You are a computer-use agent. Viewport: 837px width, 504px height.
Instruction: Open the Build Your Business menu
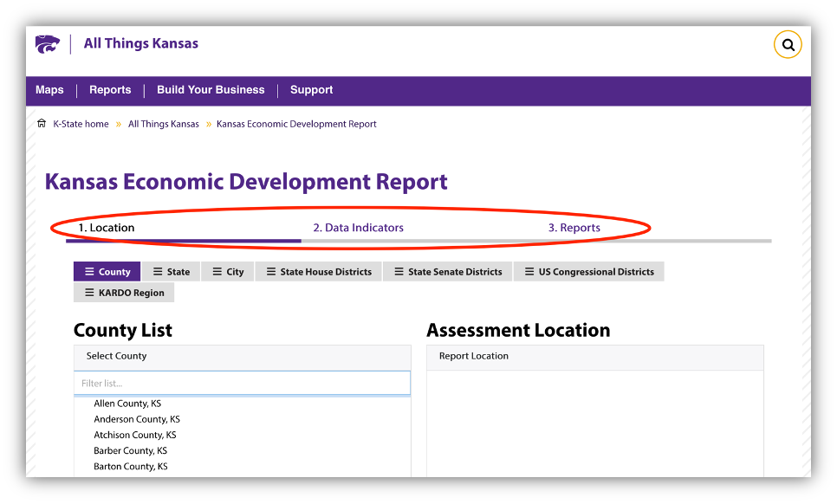coord(211,90)
